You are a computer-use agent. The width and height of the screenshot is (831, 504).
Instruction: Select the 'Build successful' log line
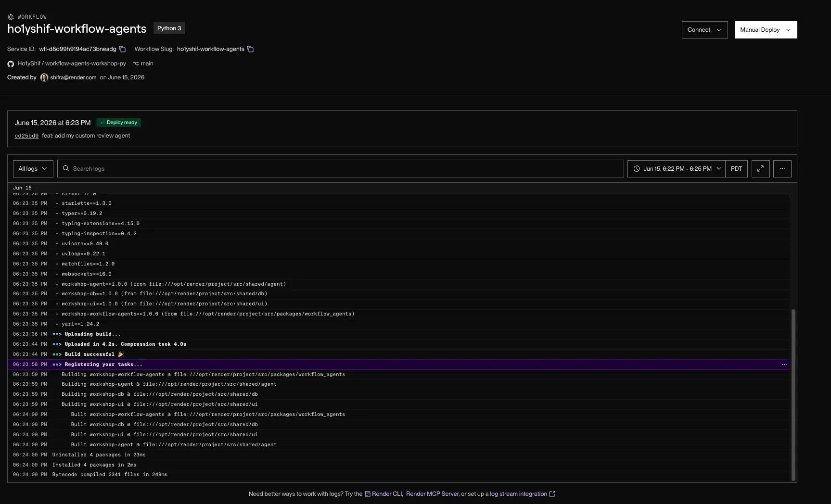[x=398, y=354]
